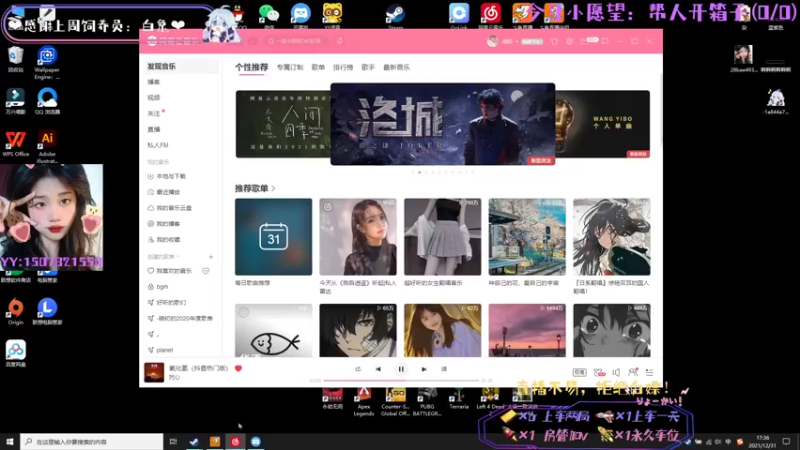Screen dimensions: 800x450
Task: Open the listen together icon
Action: click(633, 372)
